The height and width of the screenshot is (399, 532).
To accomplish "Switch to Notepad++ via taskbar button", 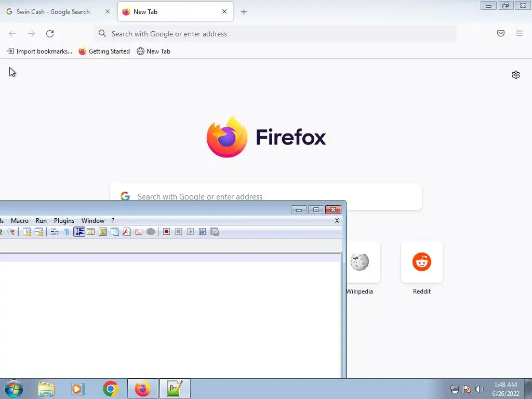I will tap(175, 389).
